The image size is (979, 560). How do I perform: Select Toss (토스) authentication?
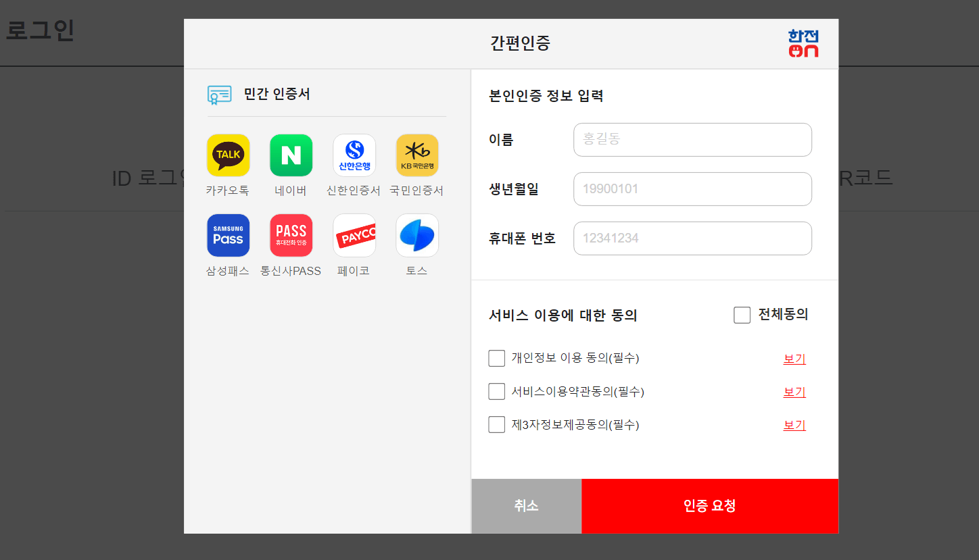[x=416, y=235]
